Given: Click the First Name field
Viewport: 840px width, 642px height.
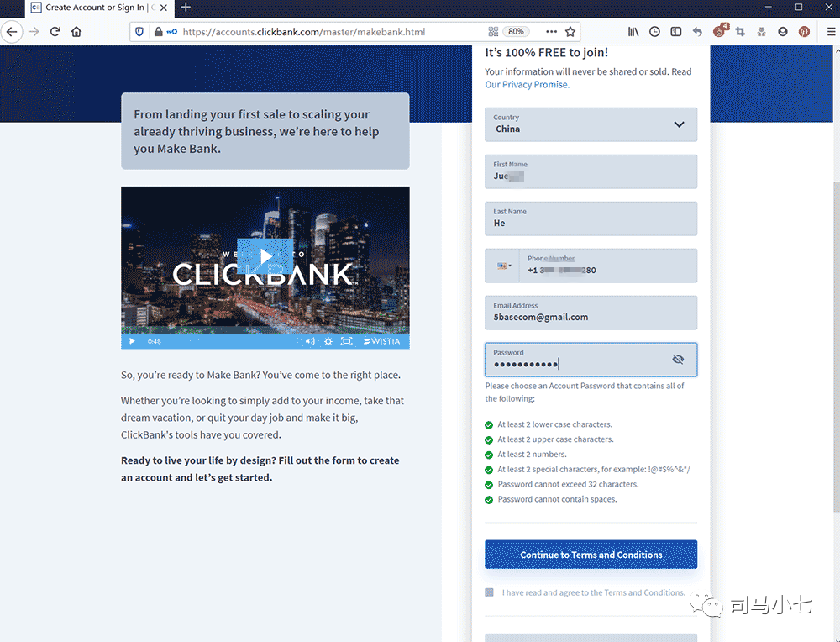Looking at the screenshot, I should (591, 171).
